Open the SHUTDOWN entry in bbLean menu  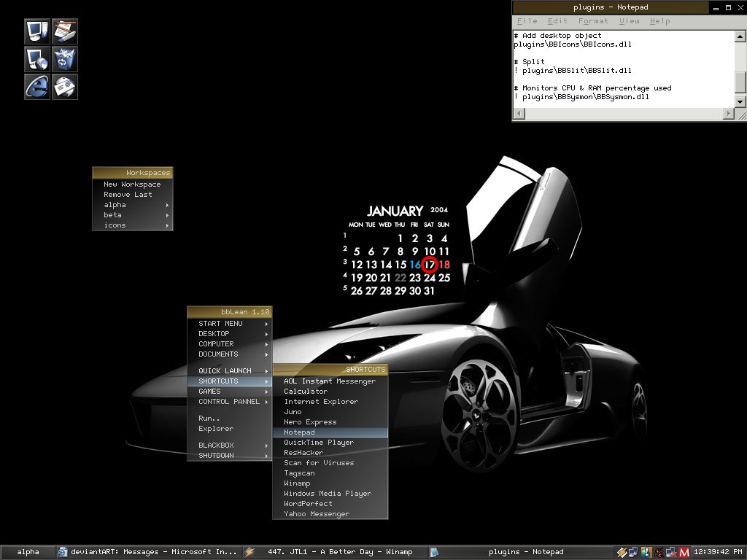click(230, 456)
